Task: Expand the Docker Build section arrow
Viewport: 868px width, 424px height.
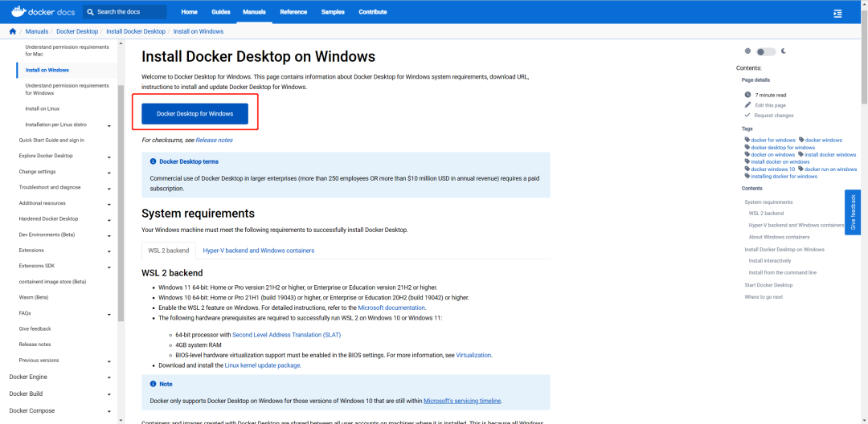Action: [x=109, y=395]
